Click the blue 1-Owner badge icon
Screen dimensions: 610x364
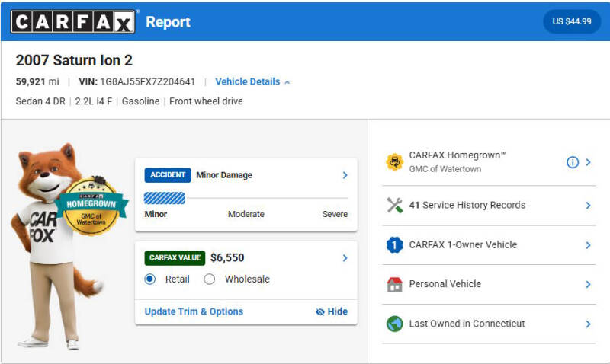coord(394,244)
